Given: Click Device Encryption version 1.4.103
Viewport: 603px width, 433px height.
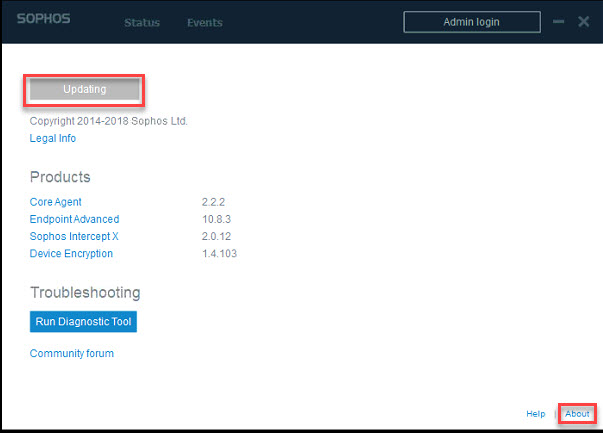Looking at the screenshot, I should point(219,253).
